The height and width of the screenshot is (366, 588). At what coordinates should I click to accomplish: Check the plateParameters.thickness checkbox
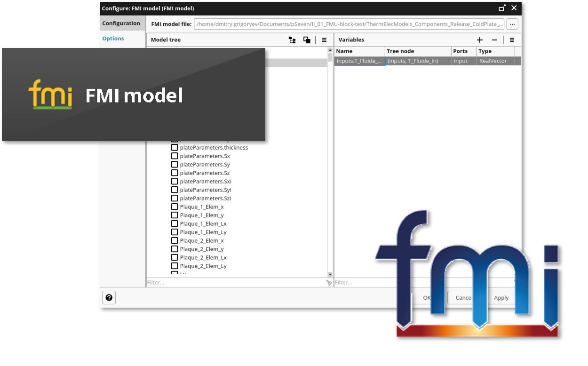tap(175, 147)
